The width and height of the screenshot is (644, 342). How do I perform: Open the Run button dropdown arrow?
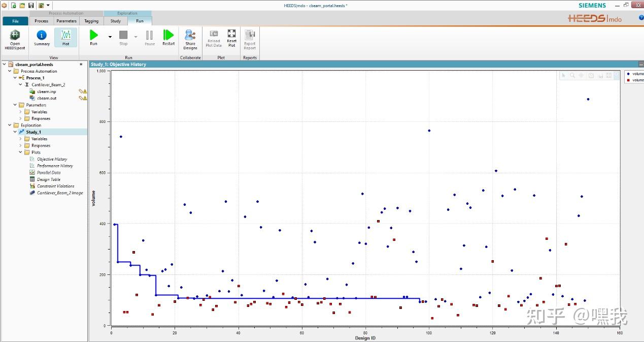110,37
